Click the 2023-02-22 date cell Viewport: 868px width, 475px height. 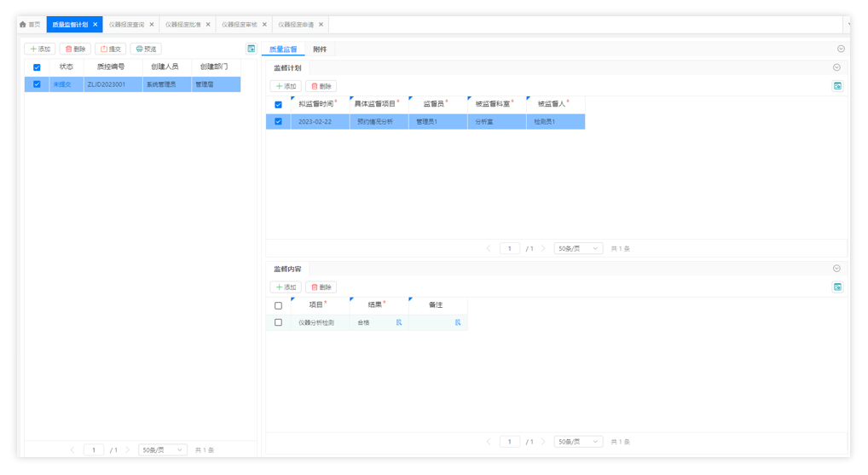pos(320,121)
